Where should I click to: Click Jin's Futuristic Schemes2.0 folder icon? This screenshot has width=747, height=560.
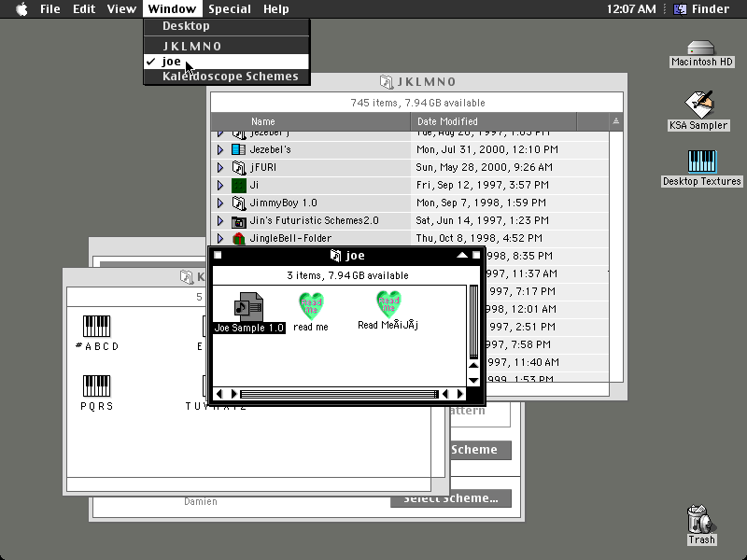[239, 221]
